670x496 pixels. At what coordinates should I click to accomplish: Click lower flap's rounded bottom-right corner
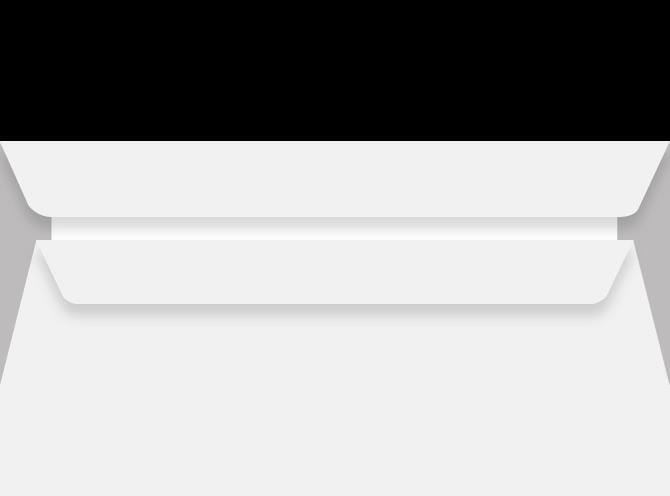[x=598, y=298]
